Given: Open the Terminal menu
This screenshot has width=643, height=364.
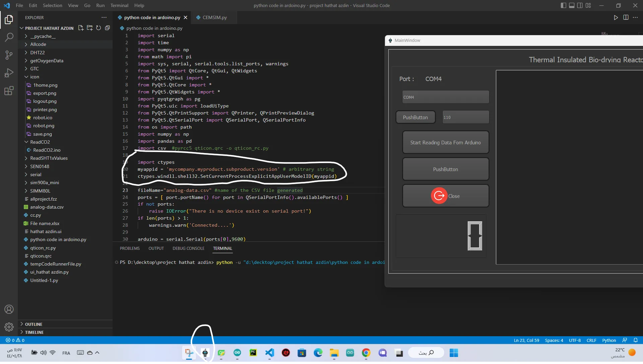Looking at the screenshot, I should click(119, 5).
